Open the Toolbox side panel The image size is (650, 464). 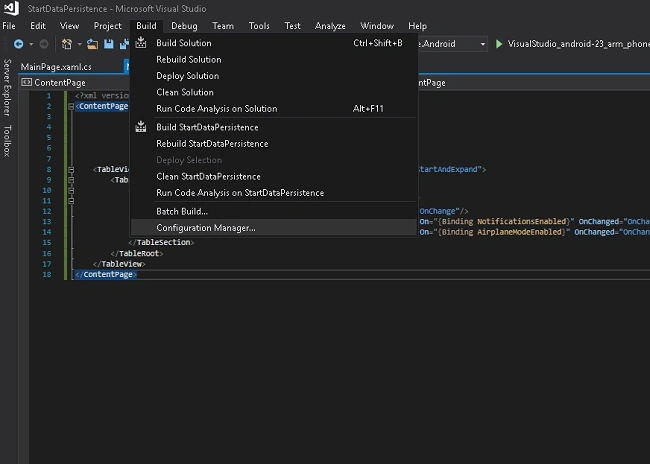pos(7,141)
